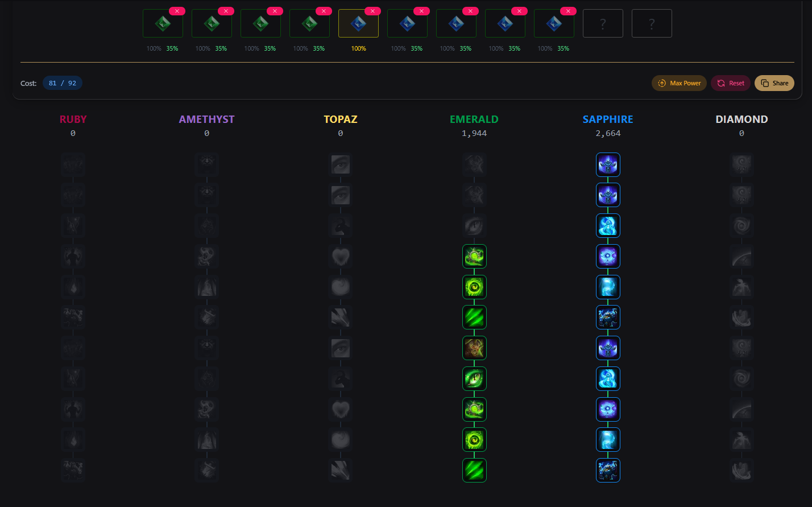Select the Diamond column header

(741, 119)
